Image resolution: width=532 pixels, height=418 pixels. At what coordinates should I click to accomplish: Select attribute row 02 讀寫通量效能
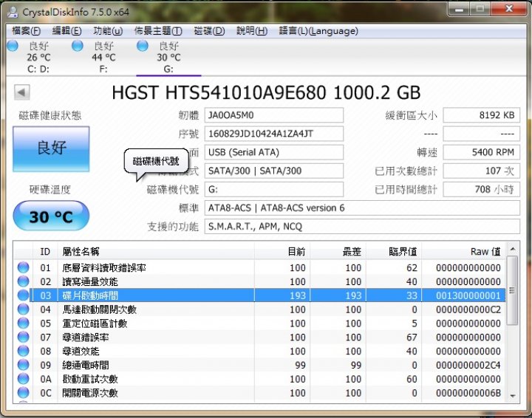[260, 281]
